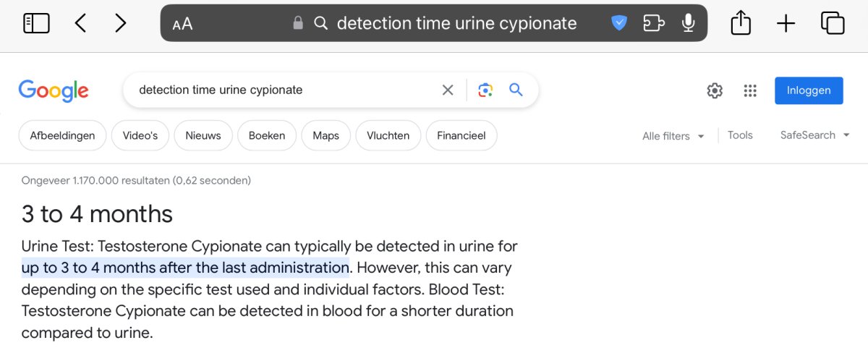Go forward to next page
This screenshot has height=353, width=868.
click(120, 23)
